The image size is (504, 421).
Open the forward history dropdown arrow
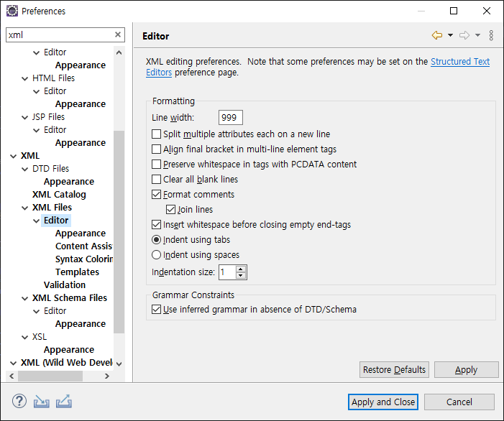pos(477,35)
